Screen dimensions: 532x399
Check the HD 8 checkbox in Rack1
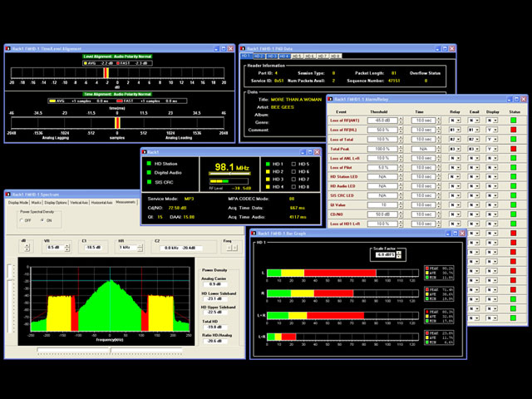[293, 186]
